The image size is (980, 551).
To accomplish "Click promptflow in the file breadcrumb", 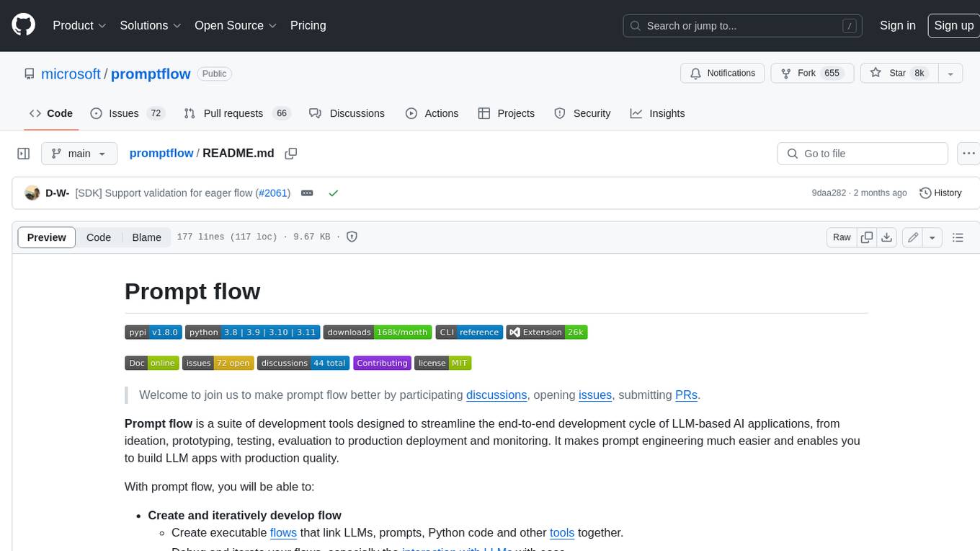I will [161, 153].
